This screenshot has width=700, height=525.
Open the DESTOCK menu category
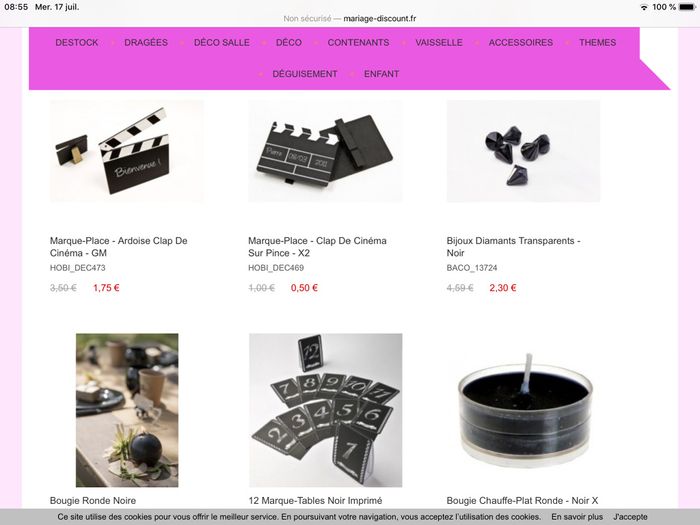(77, 42)
